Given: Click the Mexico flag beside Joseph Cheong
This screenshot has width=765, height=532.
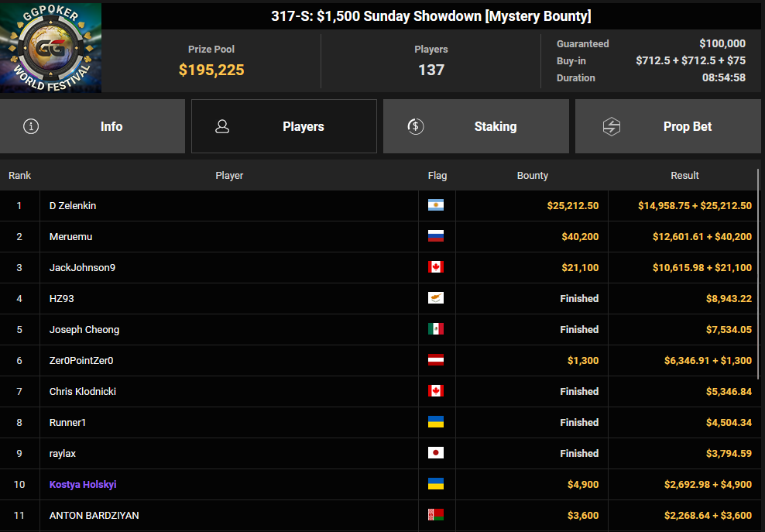Looking at the screenshot, I should [x=436, y=330].
